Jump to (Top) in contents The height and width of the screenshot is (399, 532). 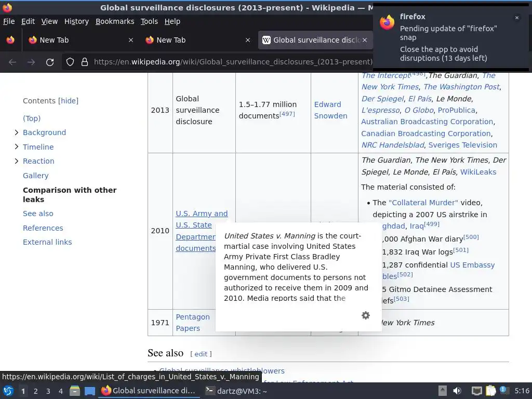pos(32,118)
